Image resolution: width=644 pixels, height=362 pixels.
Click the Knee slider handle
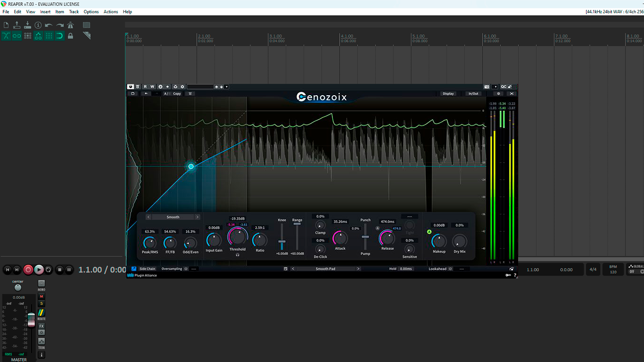pyautogui.click(x=282, y=242)
